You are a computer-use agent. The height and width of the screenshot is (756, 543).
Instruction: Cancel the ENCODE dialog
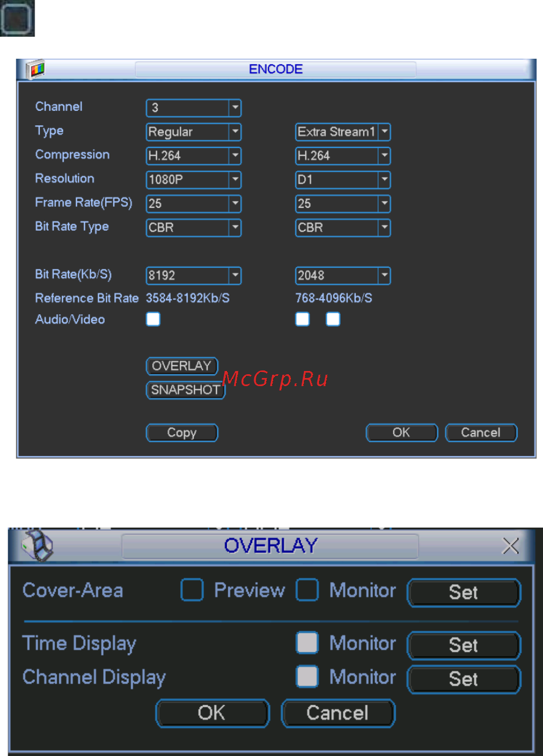(x=481, y=433)
